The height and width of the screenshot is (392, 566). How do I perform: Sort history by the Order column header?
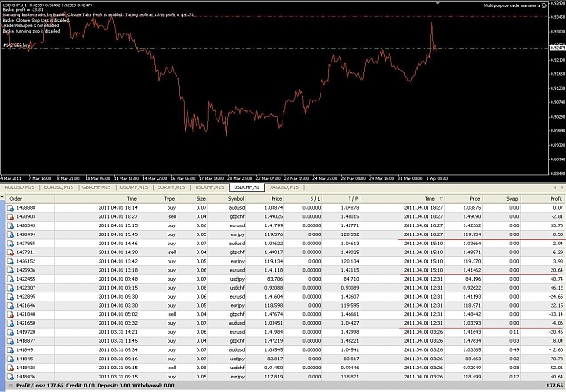pyautogui.click(x=30, y=199)
